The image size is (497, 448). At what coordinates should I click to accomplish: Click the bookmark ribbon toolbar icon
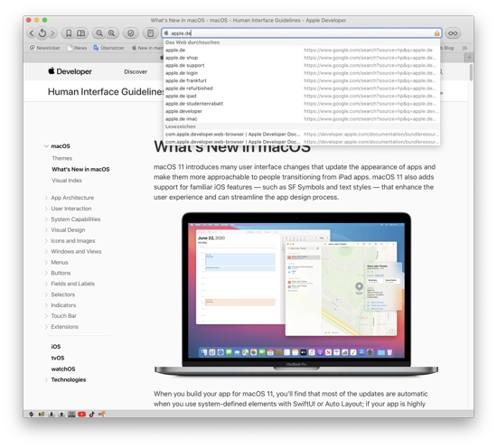point(69,33)
